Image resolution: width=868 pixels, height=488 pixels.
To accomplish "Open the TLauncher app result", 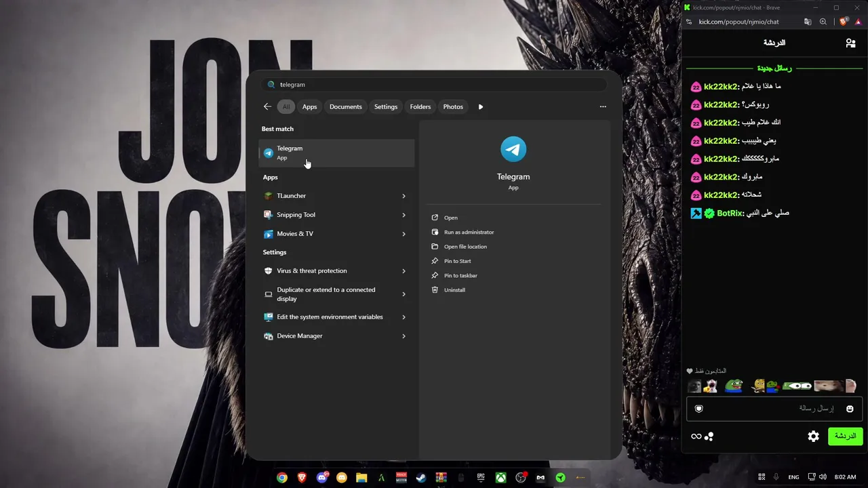I will [x=330, y=196].
